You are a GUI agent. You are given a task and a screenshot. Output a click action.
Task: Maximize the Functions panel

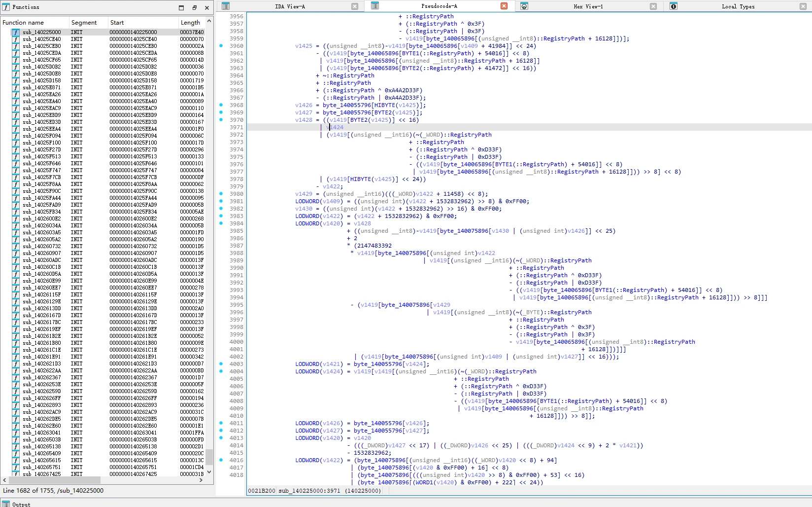click(x=181, y=7)
